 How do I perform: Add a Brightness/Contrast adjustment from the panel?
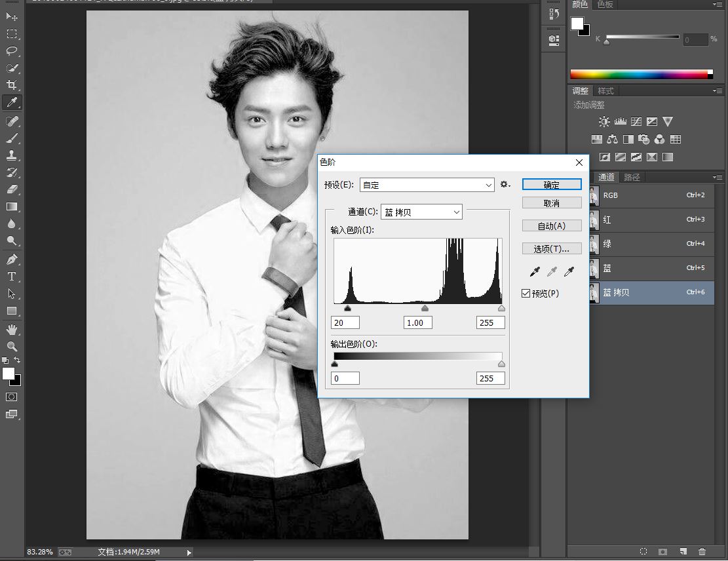click(x=603, y=122)
